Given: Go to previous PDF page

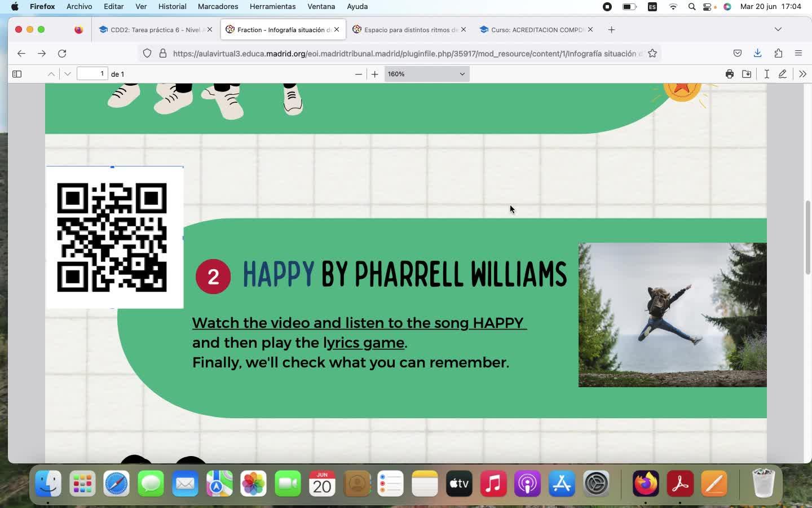Looking at the screenshot, I should [51, 74].
